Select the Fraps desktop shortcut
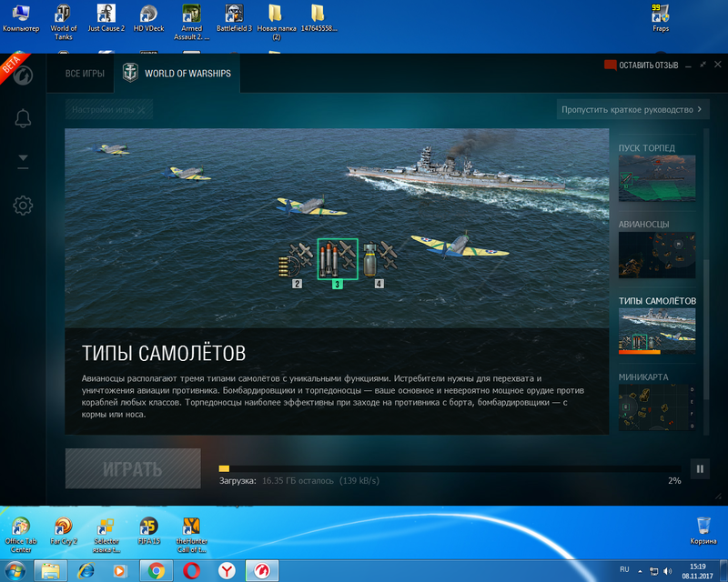Viewport: 728px width, 582px height. click(661, 19)
